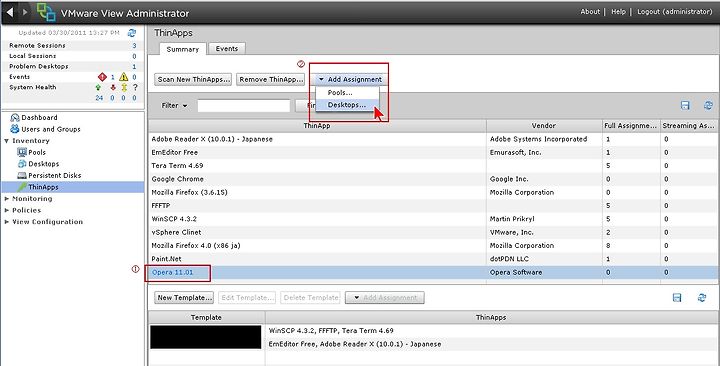This screenshot has width=720, height=366.
Task: Select the Tera Term 4.69 row
Action: [x=432, y=165]
